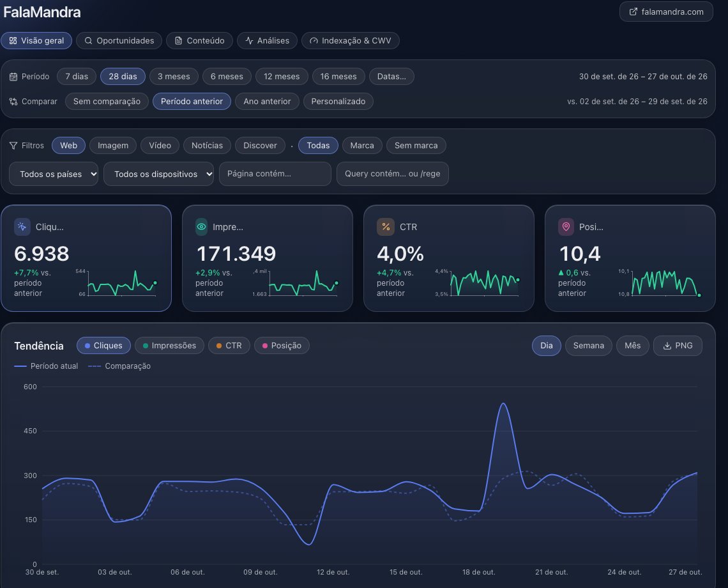Toggle CTR series in Tendência chart
728x588 pixels.
(229, 345)
